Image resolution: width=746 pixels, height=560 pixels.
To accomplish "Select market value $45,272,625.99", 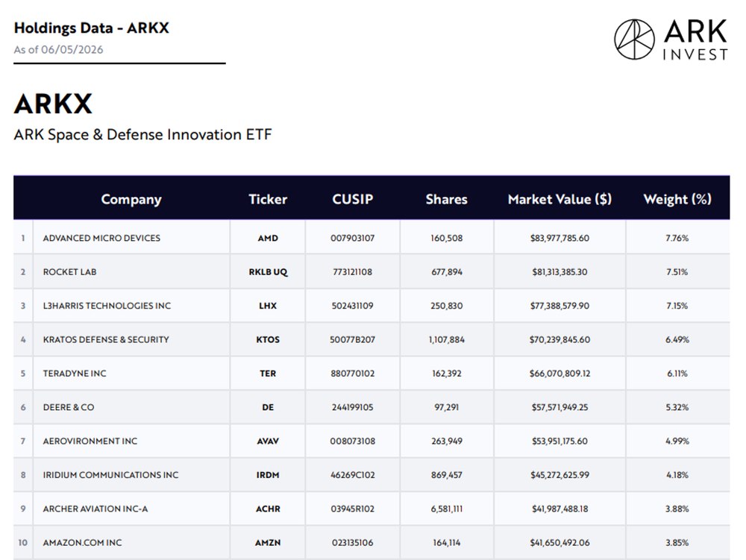I will [559, 474].
